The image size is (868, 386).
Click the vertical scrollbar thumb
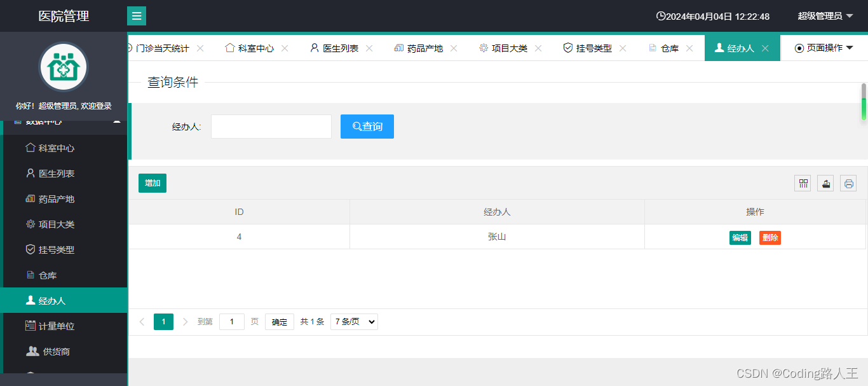(864, 101)
